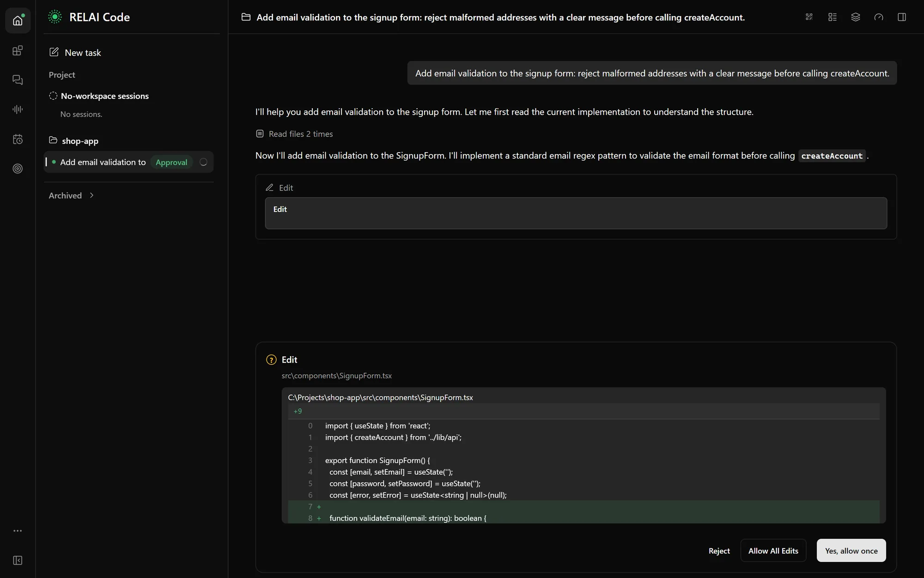Click Allow All Edits button

773,551
